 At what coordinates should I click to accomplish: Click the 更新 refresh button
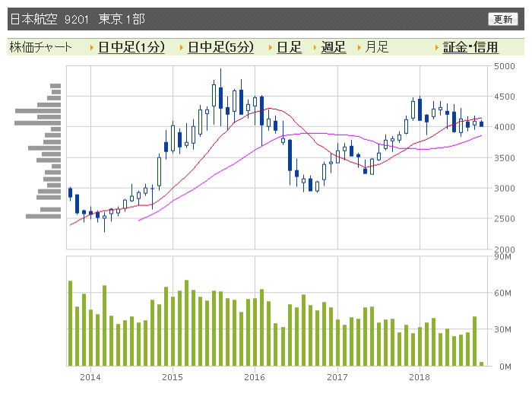click(x=502, y=19)
